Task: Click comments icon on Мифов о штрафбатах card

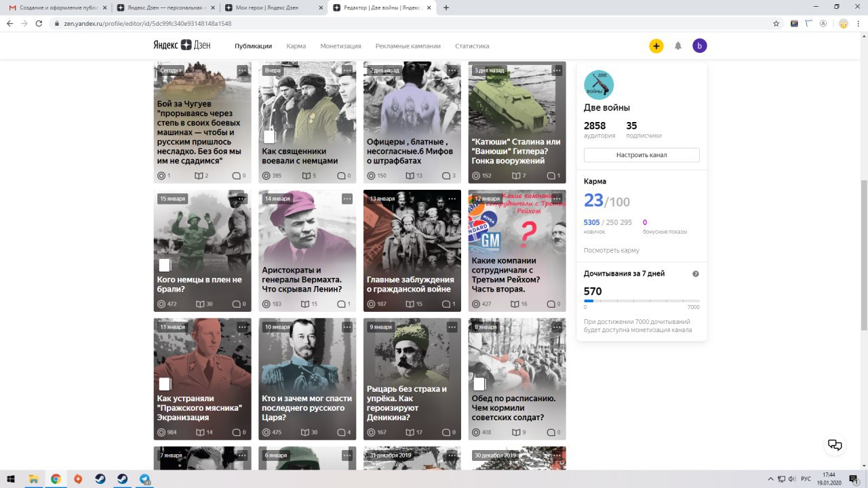Action: point(446,176)
